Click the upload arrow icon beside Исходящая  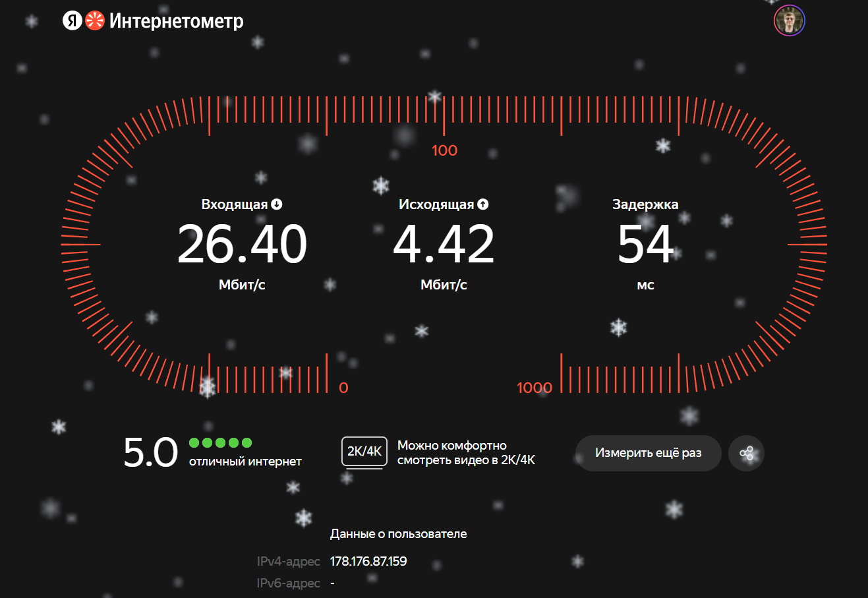[x=483, y=204]
